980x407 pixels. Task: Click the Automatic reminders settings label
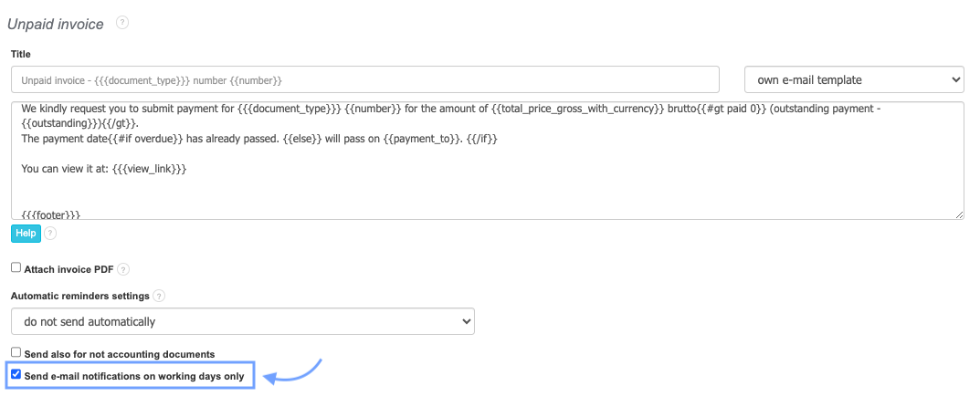pyautogui.click(x=79, y=297)
